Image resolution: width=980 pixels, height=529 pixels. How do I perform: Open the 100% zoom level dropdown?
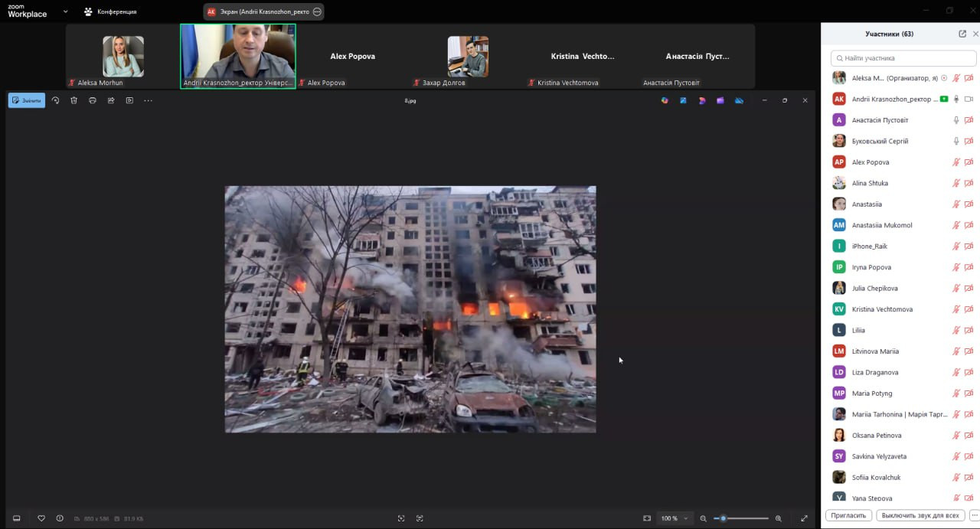pyautogui.click(x=674, y=518)
